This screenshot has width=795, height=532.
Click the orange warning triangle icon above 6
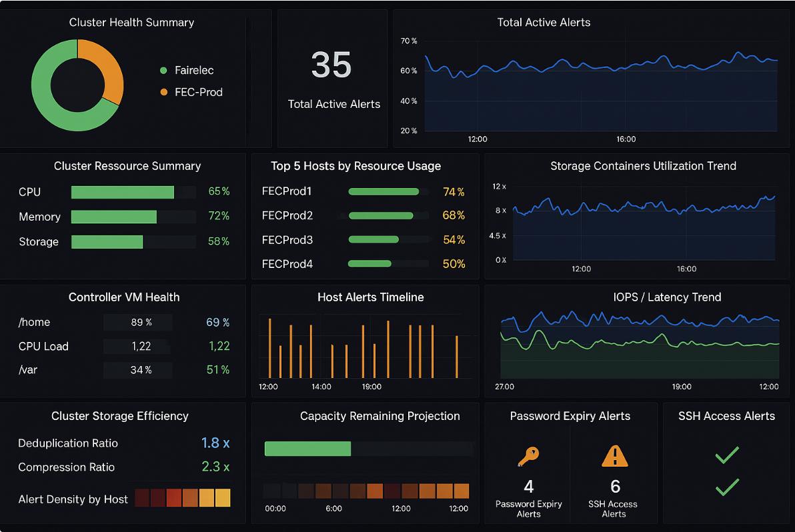[x=614, y=456]
